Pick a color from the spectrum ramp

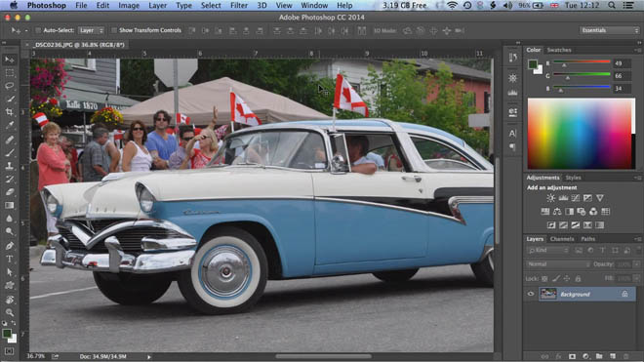pos(582,134)
